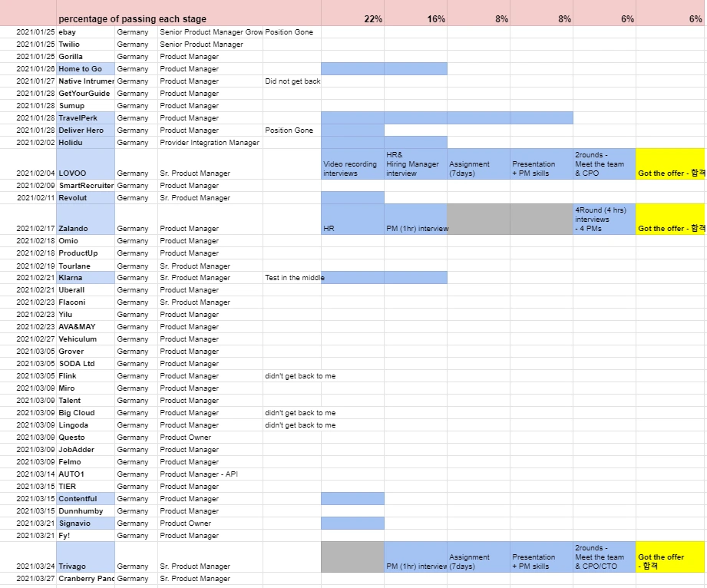The height and width of the screenshot is (588, 707).
Task: Click the Talent company cell
Action: (x=86, y=401)
